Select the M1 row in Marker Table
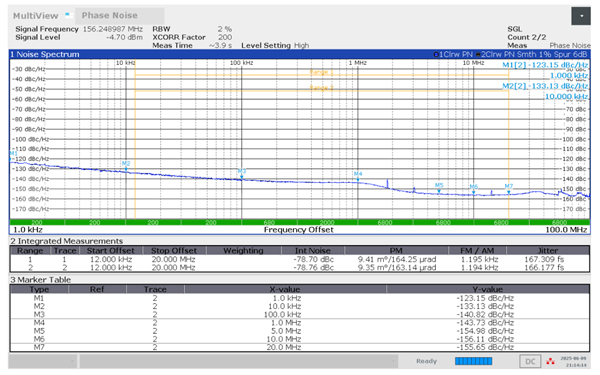 click(300, 298)
